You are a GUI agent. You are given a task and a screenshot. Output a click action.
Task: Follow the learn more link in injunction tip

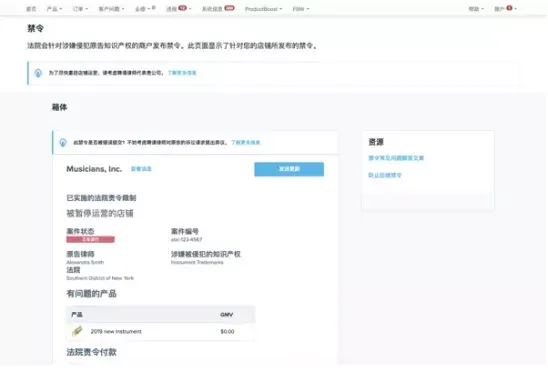246,142
